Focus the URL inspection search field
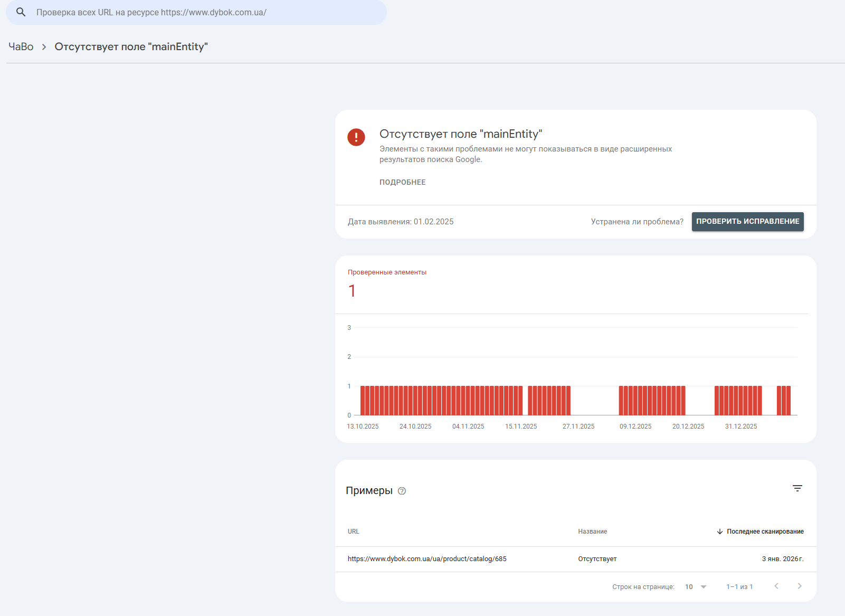This screenshot has height=616, width=845. coord(196,12)
